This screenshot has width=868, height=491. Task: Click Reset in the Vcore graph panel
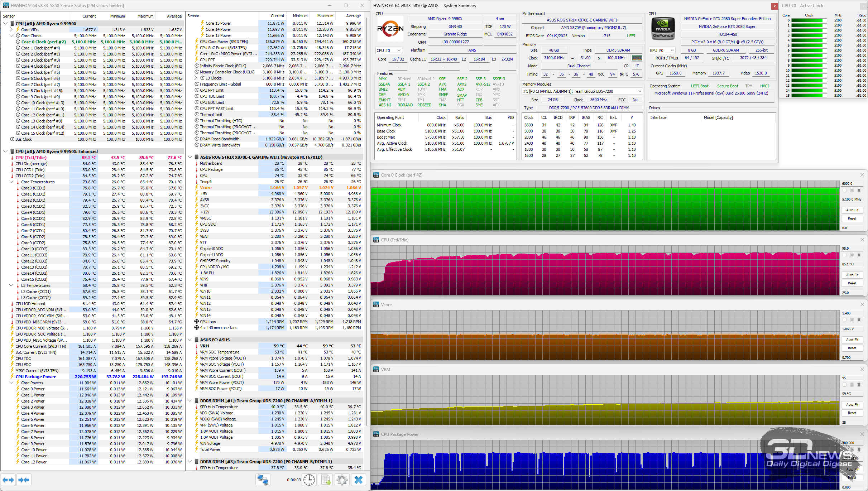click(852, 348)
